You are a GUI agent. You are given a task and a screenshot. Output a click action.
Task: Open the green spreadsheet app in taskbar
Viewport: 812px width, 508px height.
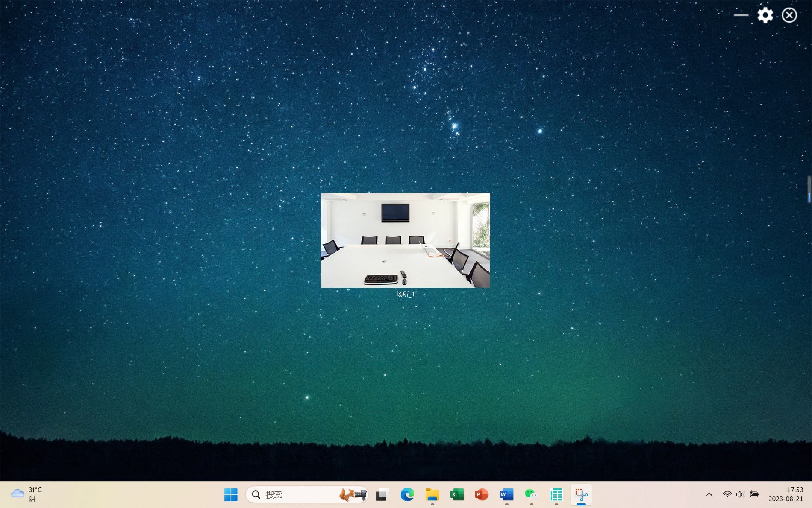coord(556,494)
